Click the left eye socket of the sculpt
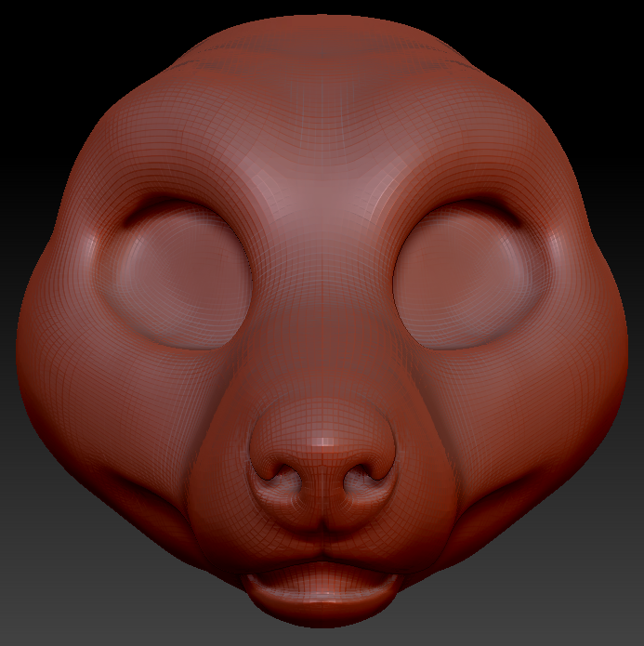Image resolution: width=644 pixels, height=646 pixels. (175, 275)
